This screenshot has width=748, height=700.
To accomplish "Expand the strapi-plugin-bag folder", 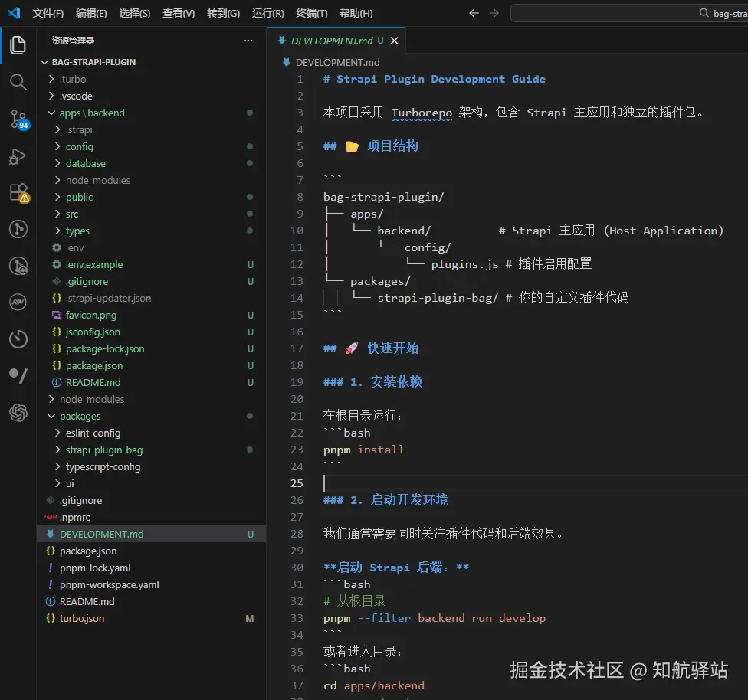I will click(103, 450).
